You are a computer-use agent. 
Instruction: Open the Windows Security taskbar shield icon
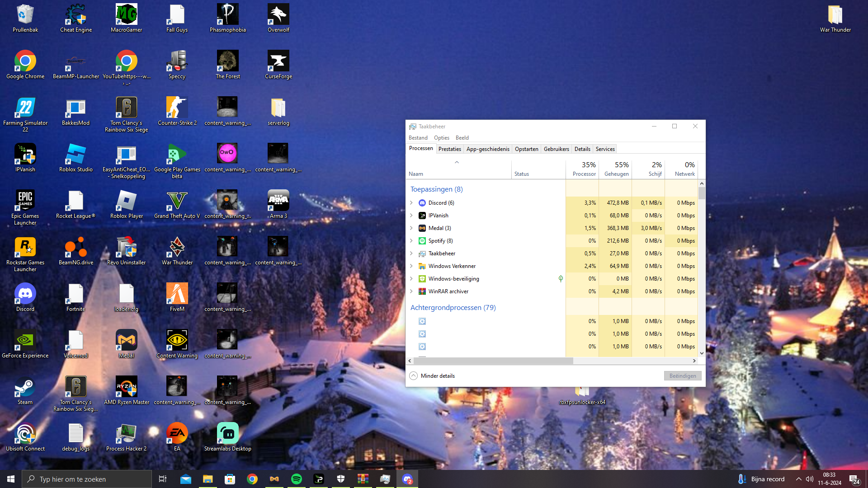(341, 479)
